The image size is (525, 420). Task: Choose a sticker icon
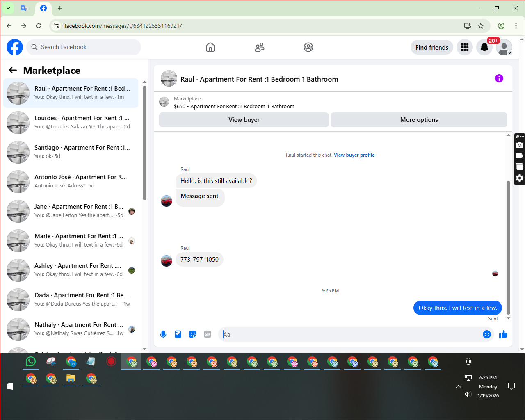click(x=193, y=334)
